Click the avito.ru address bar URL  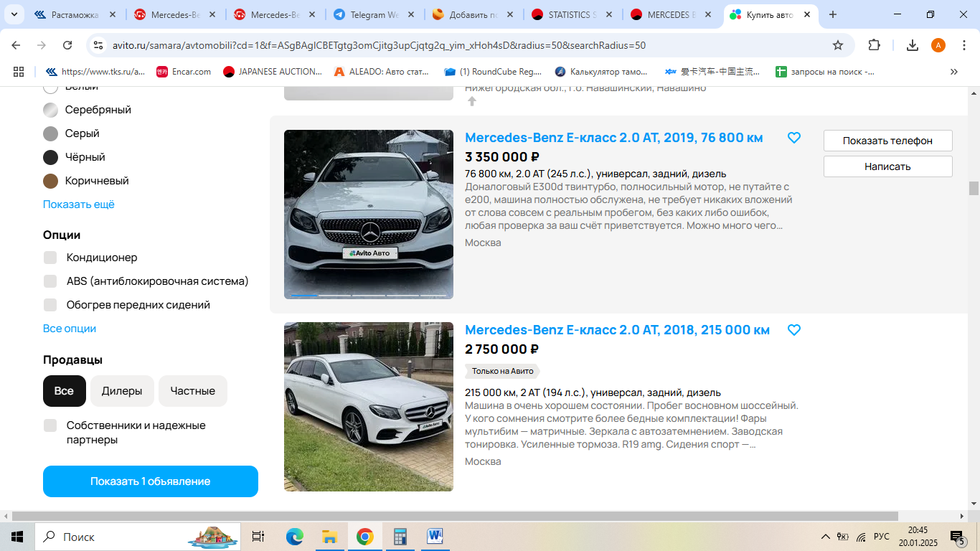click(x=379, y=45)
